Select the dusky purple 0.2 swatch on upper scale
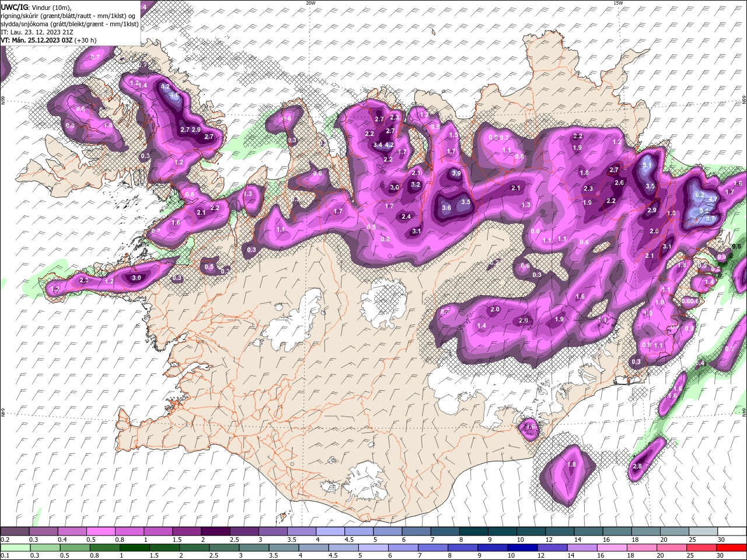 point(15,531)
